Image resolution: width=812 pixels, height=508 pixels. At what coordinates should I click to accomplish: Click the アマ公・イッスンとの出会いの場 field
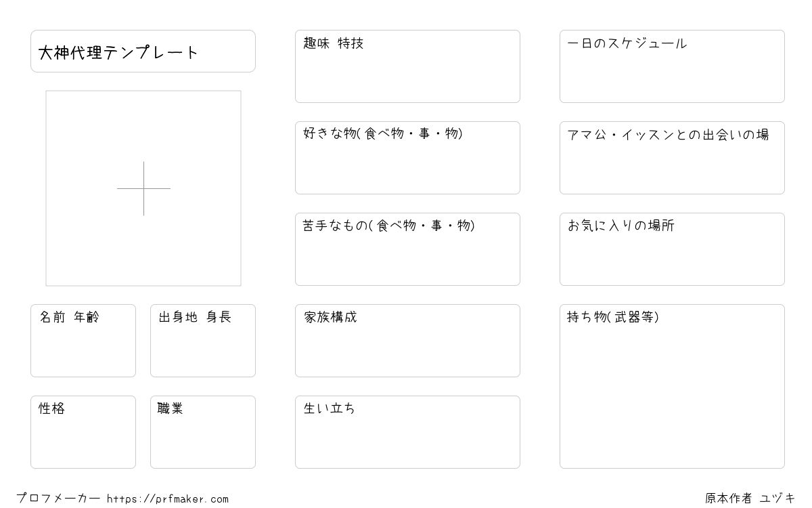click(x=672, y=158)
